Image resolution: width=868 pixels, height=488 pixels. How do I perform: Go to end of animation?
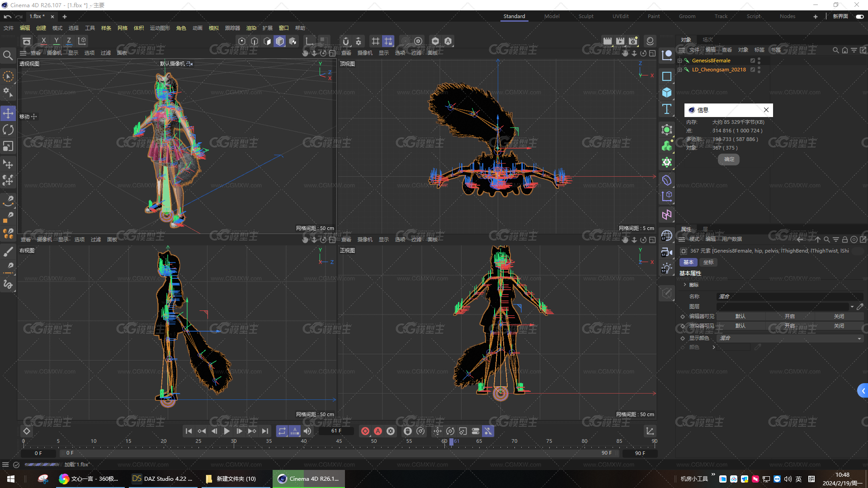pyautogui.click(x=265, y=431)
